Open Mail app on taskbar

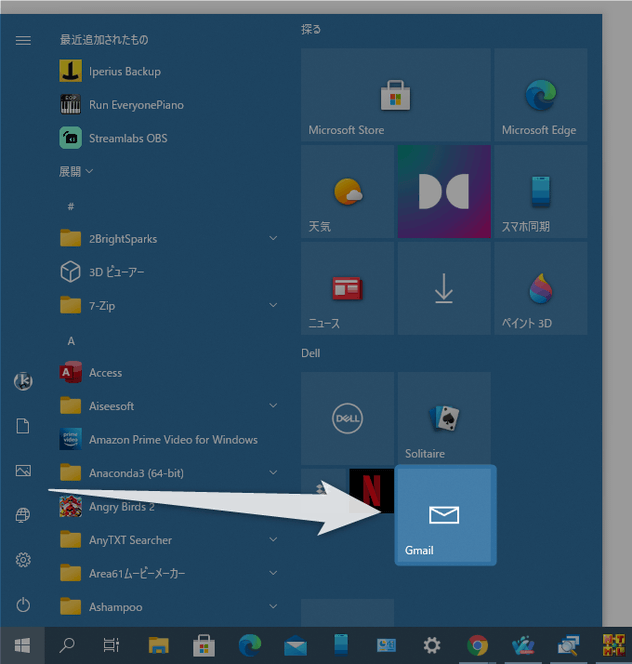tap(296, 645)
